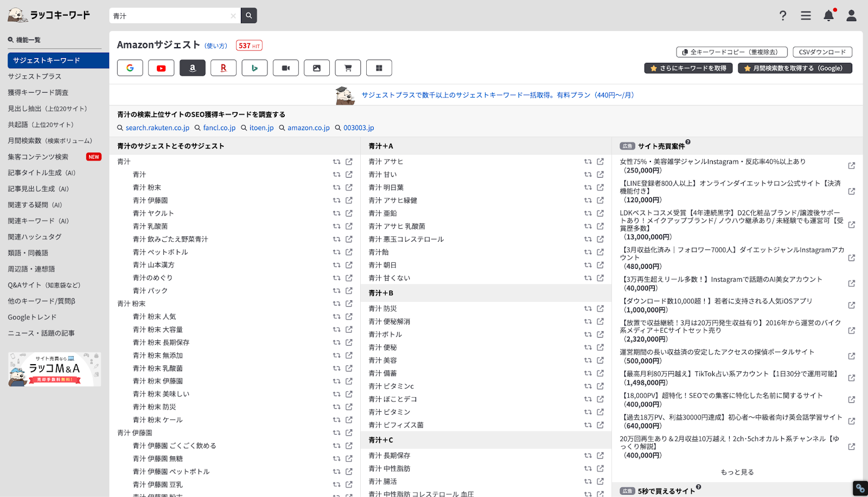868x497 pixels.
Task: Click keyword 青汁 粉末 大容量
Action: click(158, 330)
